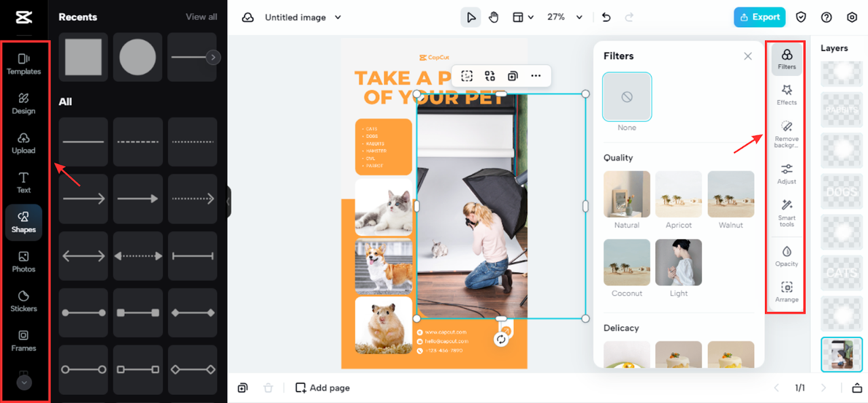Image resolution: width=868 pixels, height=403 pixels.
Task: Select the dashed line shape
Action: tap(138, 142)
